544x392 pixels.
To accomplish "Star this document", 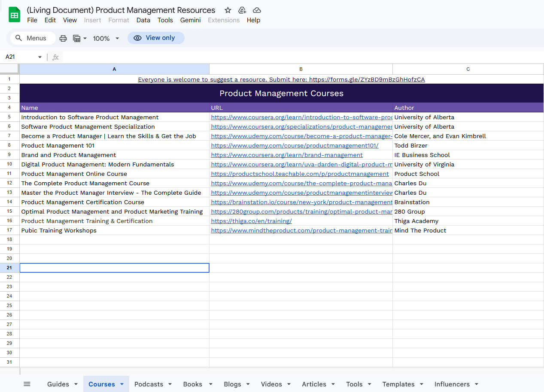I will tap(228, 10).
